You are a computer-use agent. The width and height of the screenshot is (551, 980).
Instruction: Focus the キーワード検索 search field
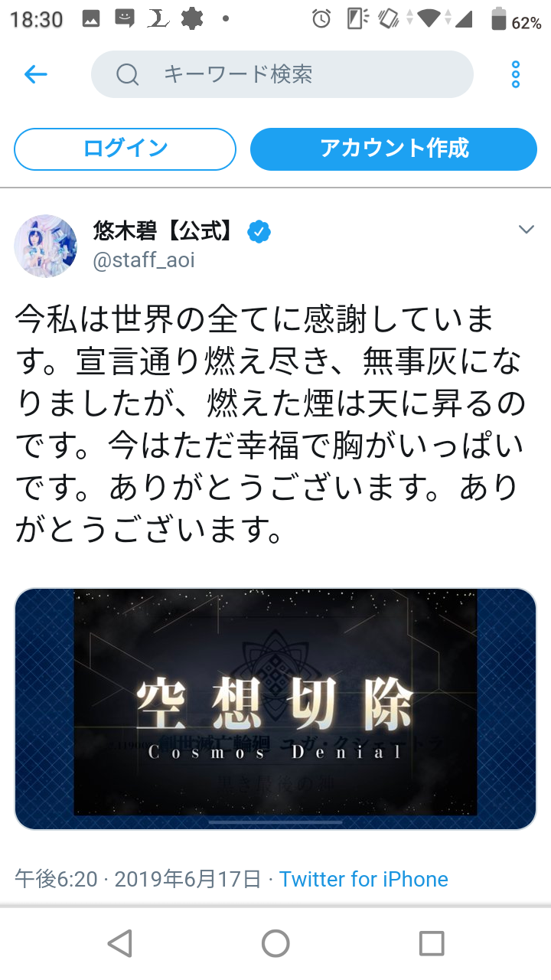click(282, 74)
